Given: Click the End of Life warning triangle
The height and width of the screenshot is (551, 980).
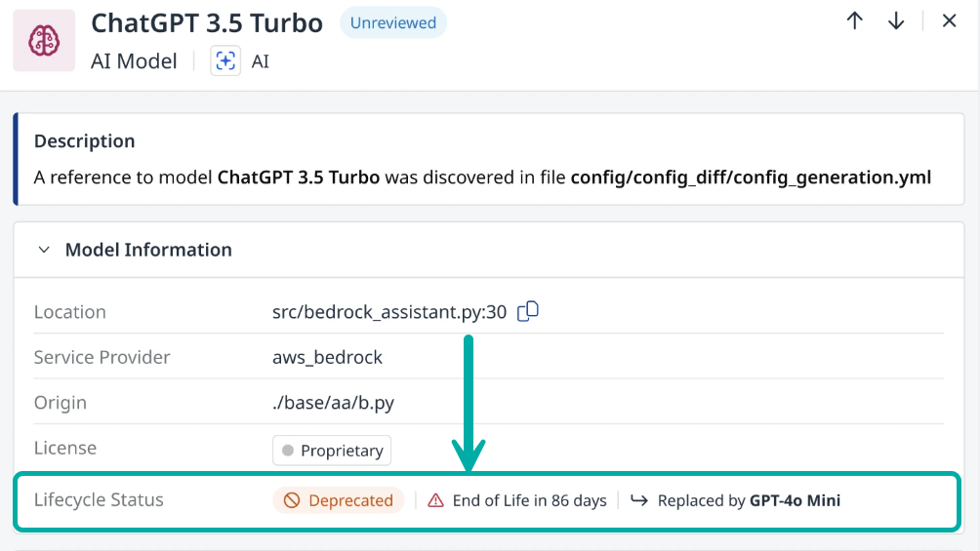Looking at the screenshot, I should [x=435, y=500].
